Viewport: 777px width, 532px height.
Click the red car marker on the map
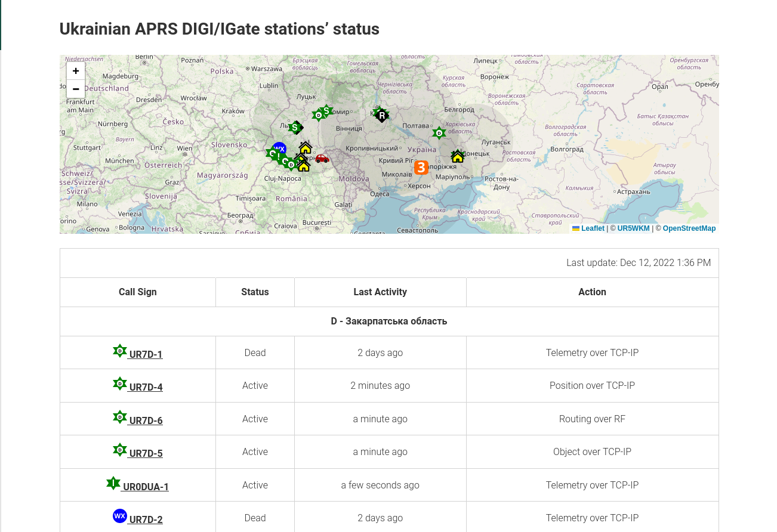click(322, 159)
